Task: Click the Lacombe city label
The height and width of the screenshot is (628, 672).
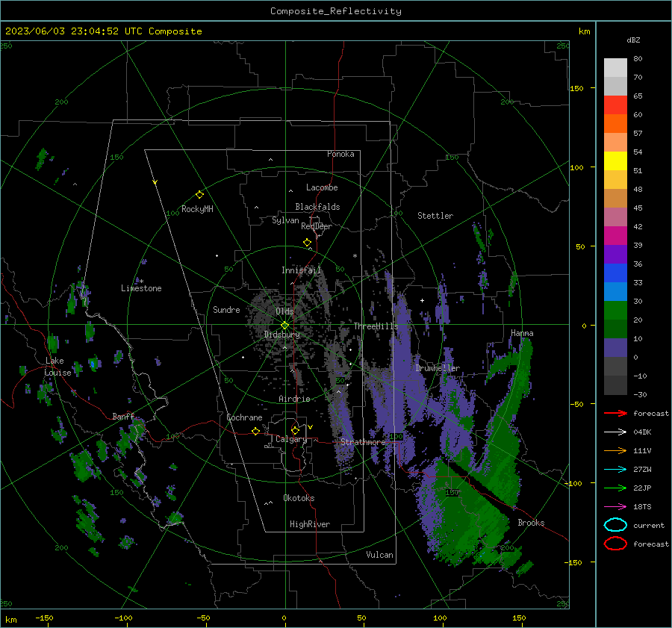Action: [x=322, y=187]
